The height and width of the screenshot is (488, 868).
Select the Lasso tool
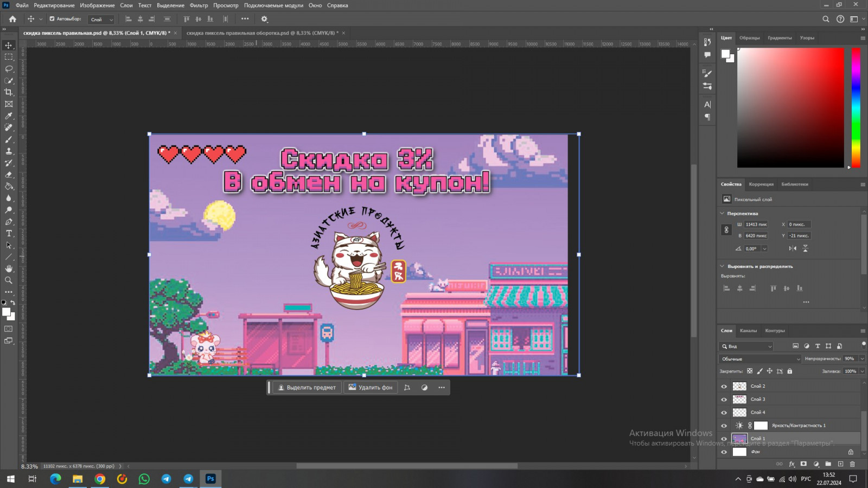click(9, 69)
